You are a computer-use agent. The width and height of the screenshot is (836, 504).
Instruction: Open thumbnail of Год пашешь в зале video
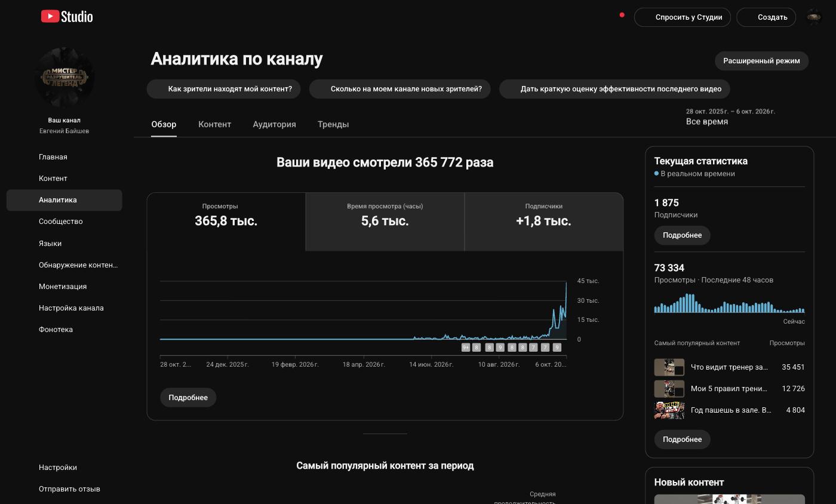[x=669, y=410]
